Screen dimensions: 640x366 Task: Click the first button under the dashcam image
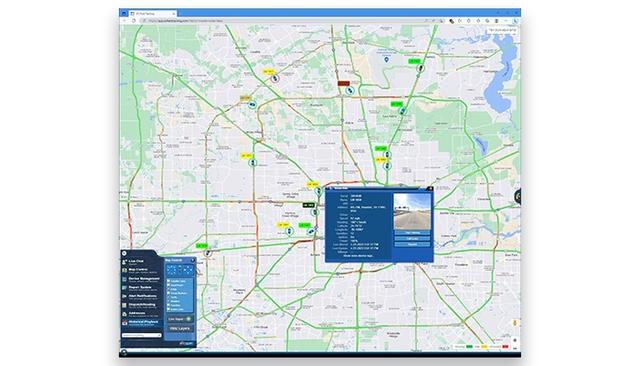(412, 233)
